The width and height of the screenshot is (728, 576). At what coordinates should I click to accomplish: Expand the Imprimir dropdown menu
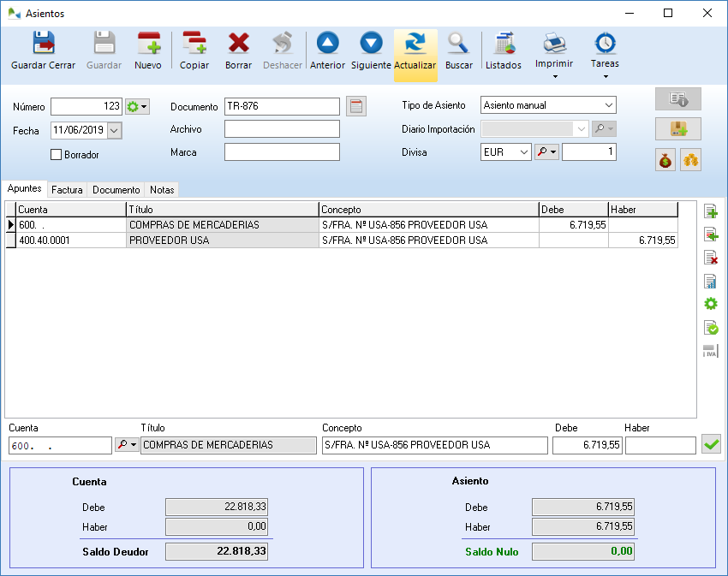pyautogui.click(x=554, y=76)
